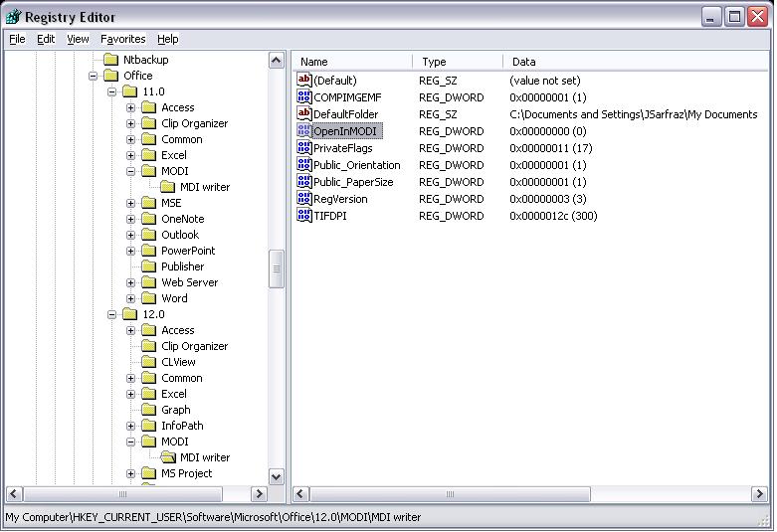Collapse the Office key

point(93,76)
